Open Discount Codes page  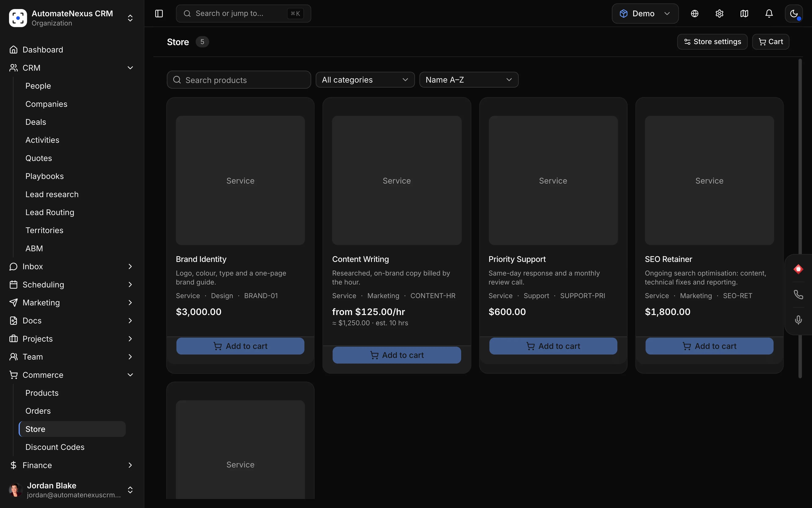(55, 447)
